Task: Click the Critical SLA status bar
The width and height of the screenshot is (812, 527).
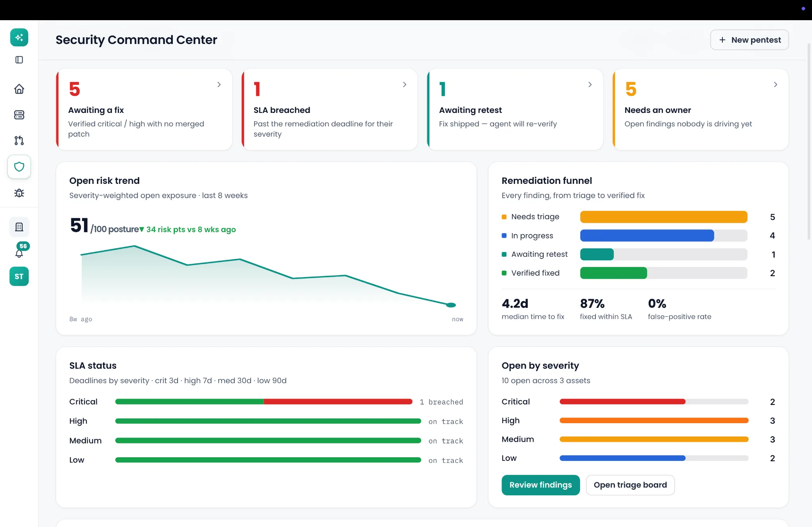Action: 264,402
